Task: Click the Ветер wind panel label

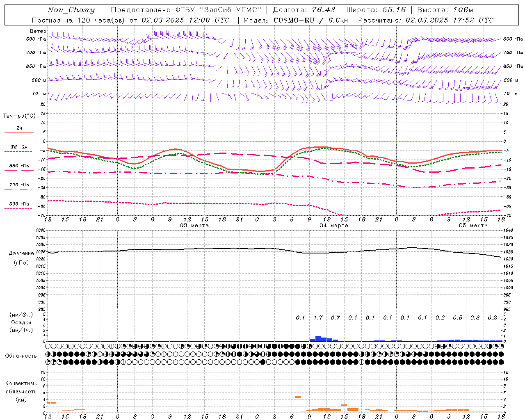Action: 38,31
